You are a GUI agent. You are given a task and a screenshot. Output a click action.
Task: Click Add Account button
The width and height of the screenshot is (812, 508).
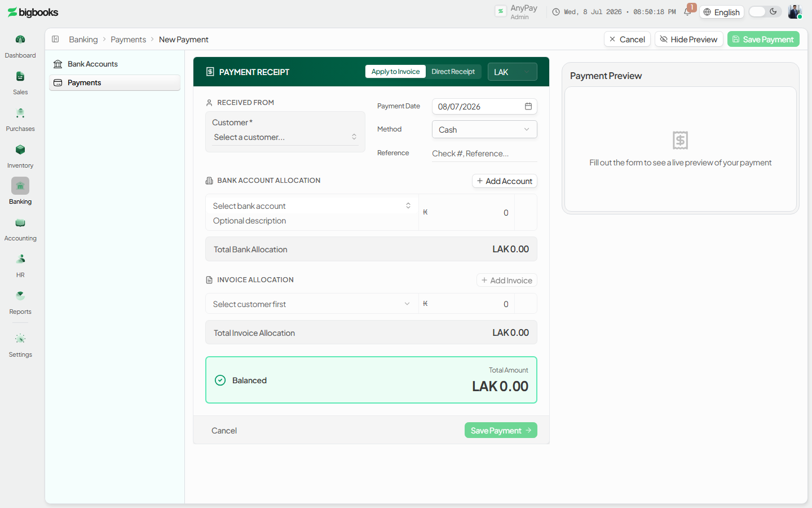click(504, 181)
